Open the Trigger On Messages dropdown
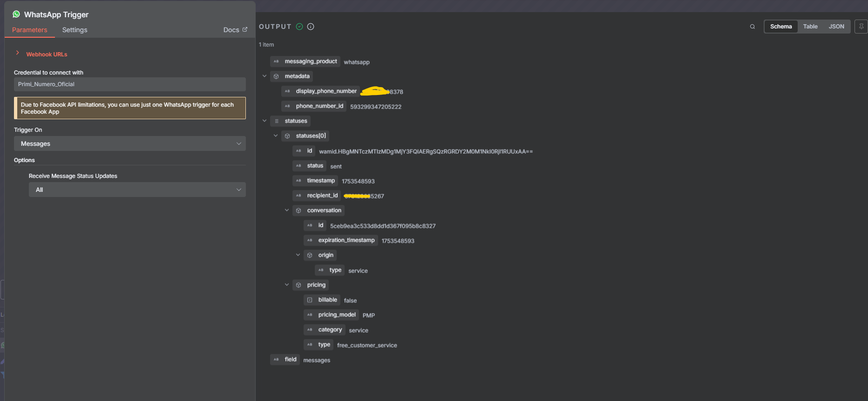Image resolution: width=868 pixels, height=401 pixels. [130, 143]
